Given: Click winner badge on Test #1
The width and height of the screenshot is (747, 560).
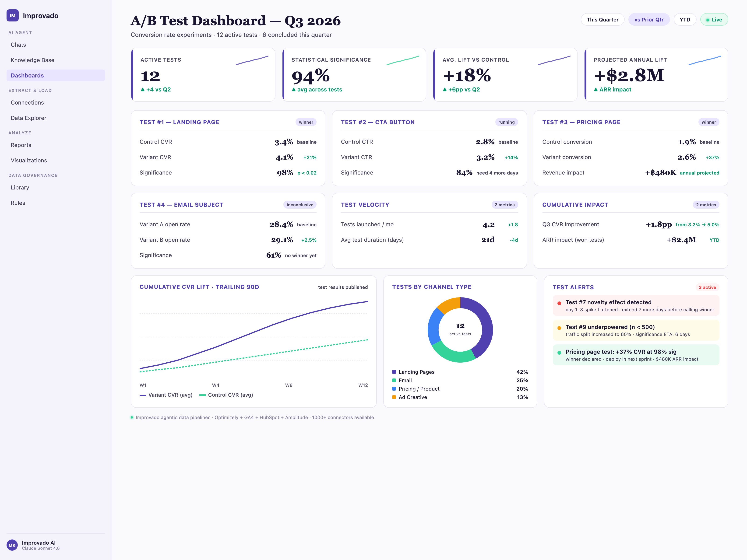Looking at the screenshot, I should [306, 122].
